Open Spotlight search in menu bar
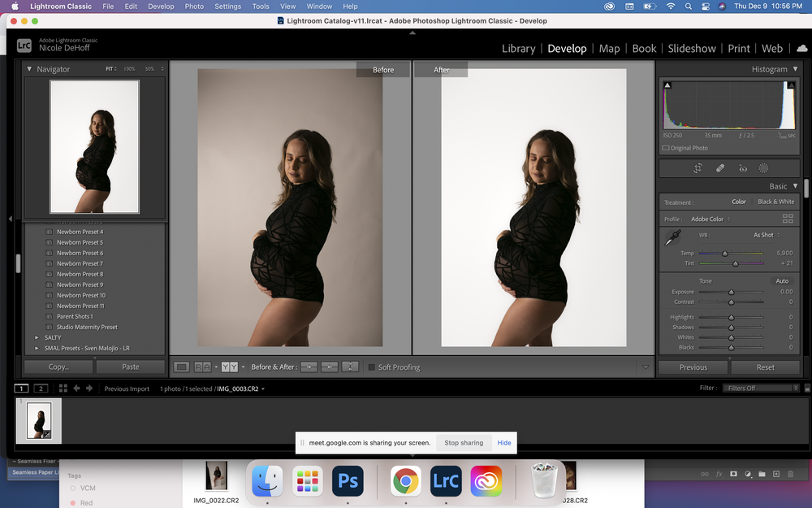 coord(689,7)
